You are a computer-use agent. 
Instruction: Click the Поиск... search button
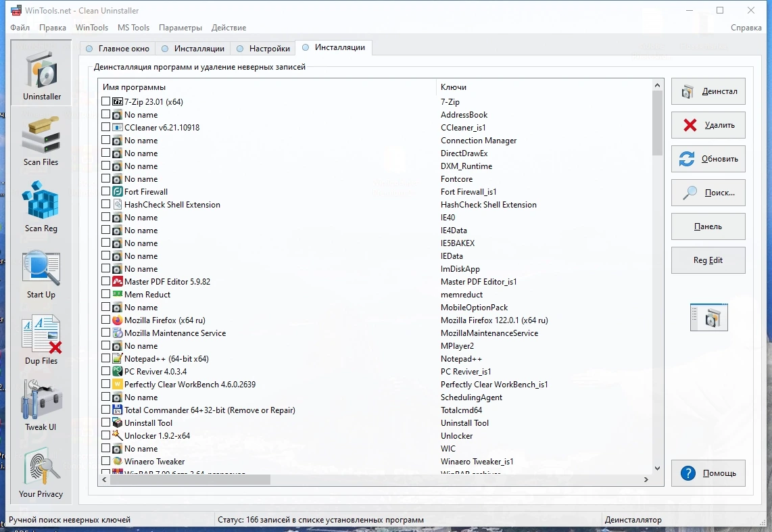(708, 193)
